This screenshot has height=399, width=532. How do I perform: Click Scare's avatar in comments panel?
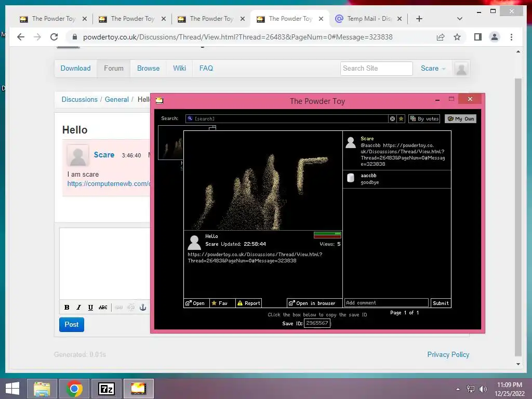pos(351,142)
